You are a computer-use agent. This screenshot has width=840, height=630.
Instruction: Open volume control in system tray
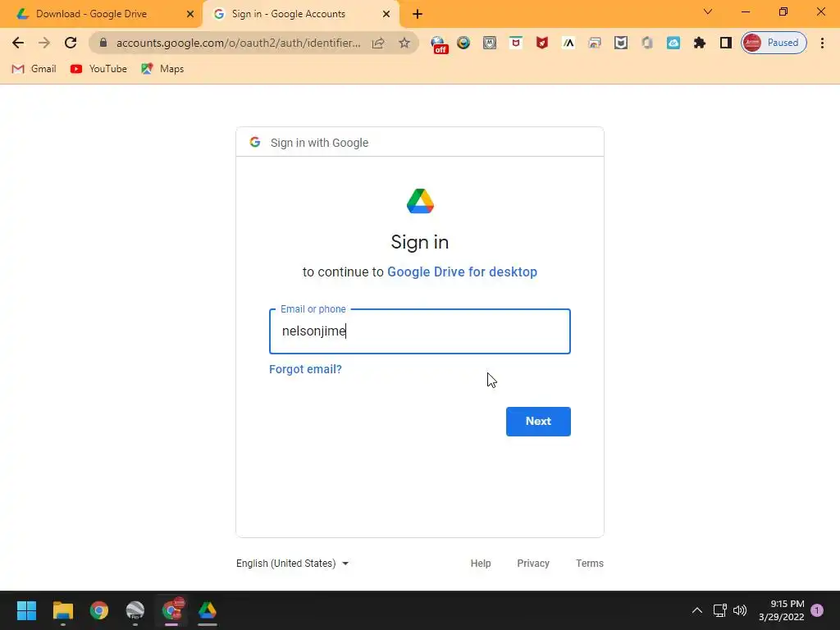(x=740, y=610)
